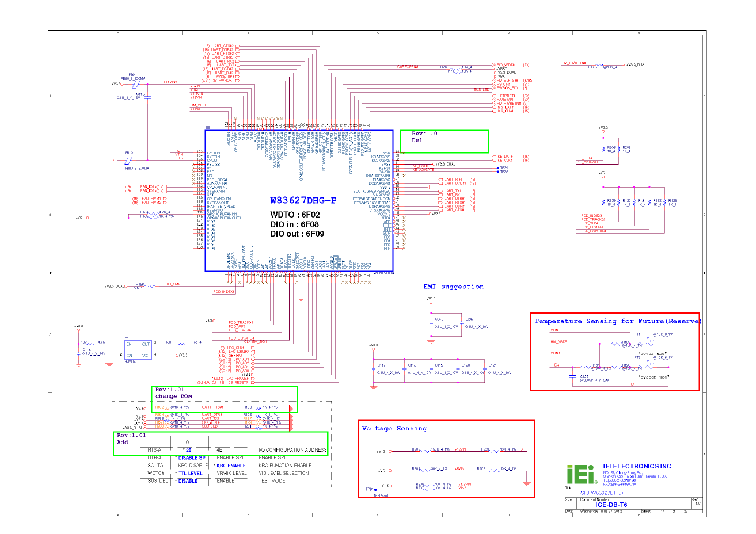Click the 'CLK48M_SIO1' net label
Image resolution: width=756 pixels, height=534 pixels.
click(256, 342)
